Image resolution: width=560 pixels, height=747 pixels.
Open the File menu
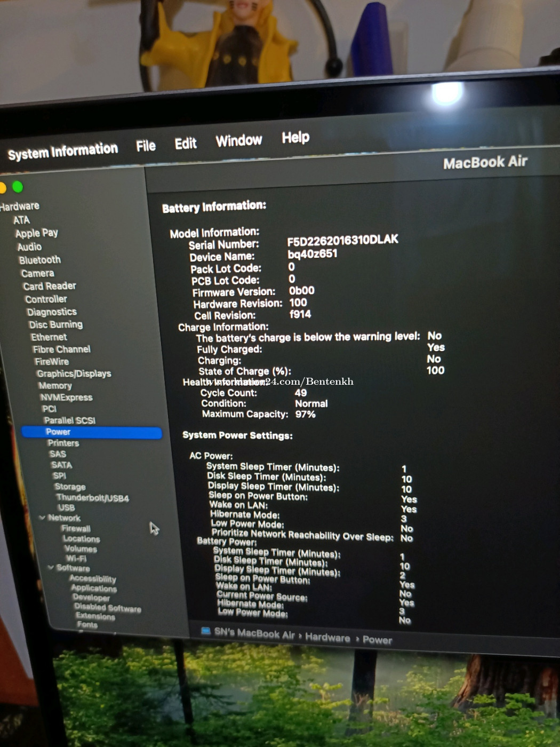(146, 146)
